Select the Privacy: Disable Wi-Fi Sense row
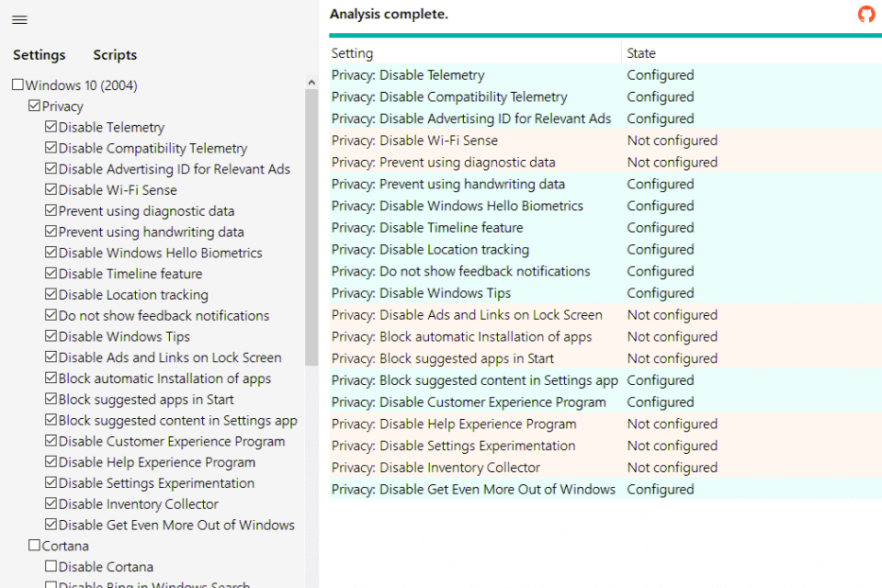Screen dimensions: 882x588 click(x=605, y=140)
